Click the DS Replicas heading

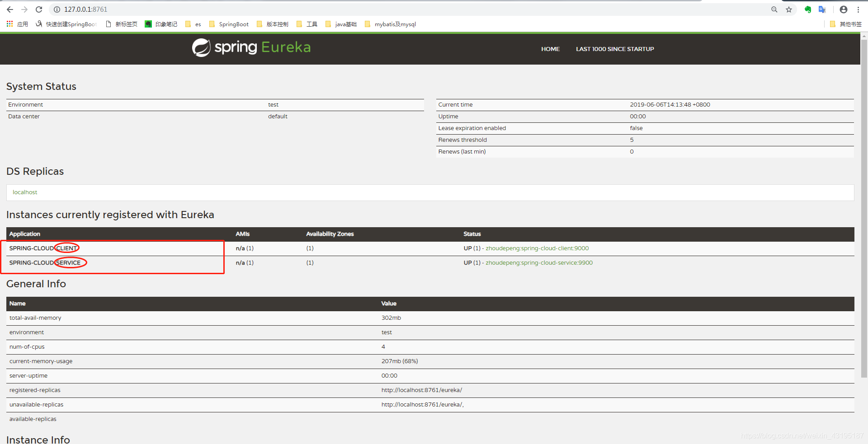pos(35,171)
